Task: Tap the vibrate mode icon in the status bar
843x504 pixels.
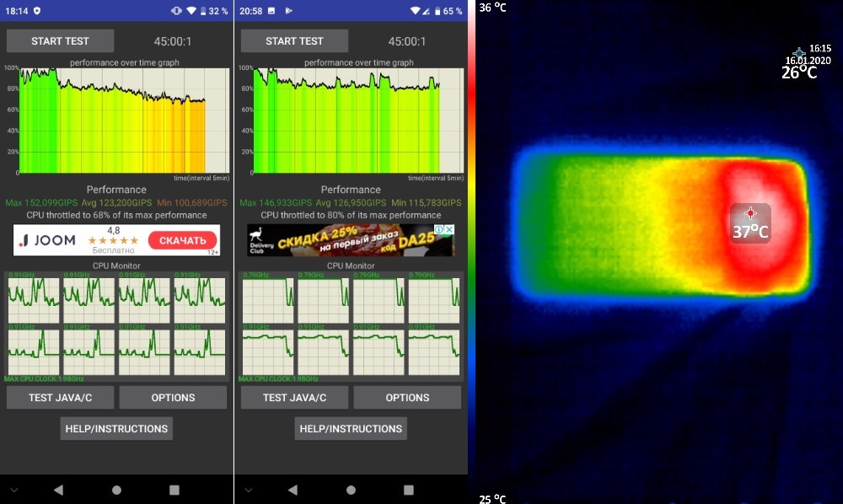Action: 175,11
